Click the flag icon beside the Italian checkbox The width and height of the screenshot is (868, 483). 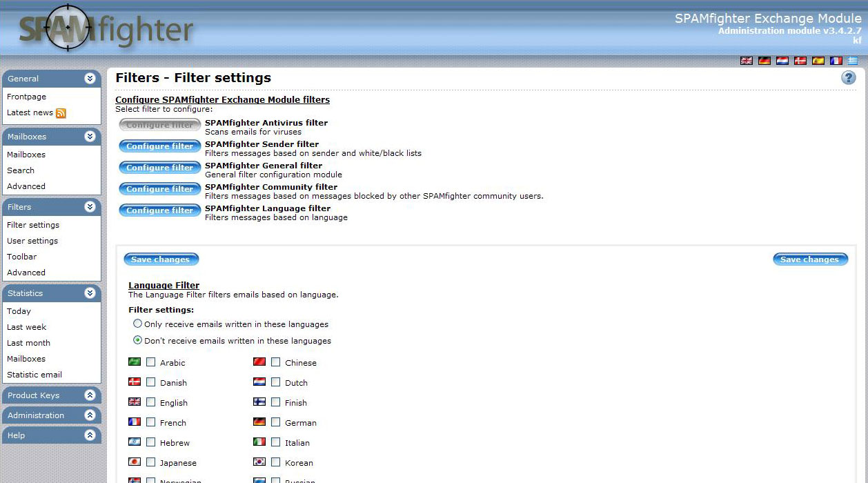point(259,442)
